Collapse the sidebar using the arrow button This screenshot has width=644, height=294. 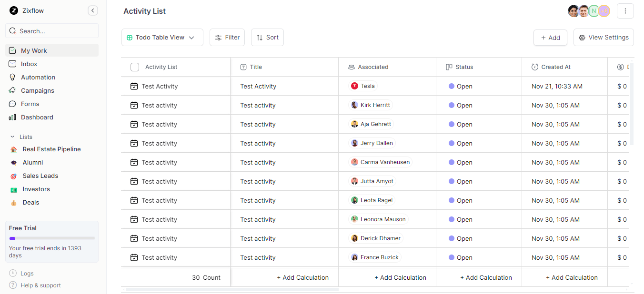[x=93, y=10]
